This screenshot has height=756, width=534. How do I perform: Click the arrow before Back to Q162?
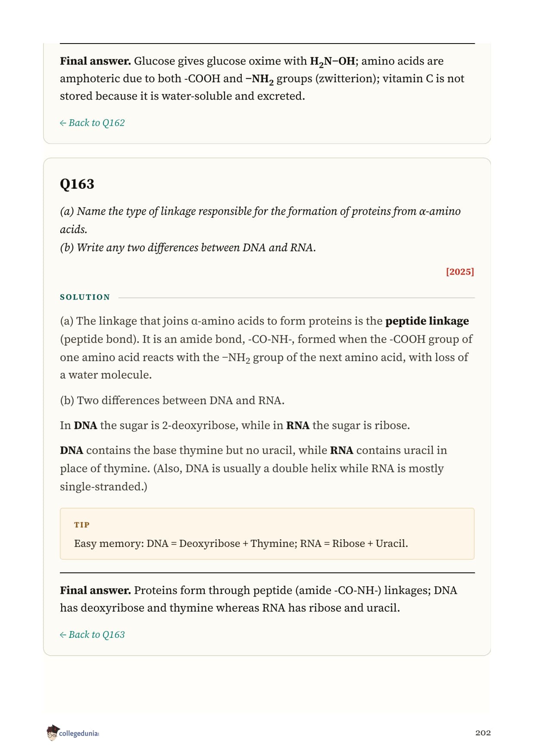[x=63, y=123]
